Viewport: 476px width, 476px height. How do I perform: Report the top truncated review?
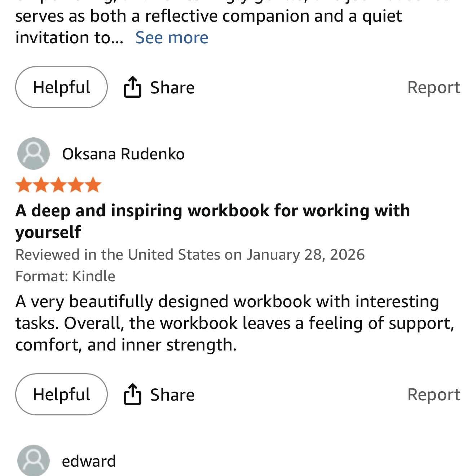coord(433,87)
